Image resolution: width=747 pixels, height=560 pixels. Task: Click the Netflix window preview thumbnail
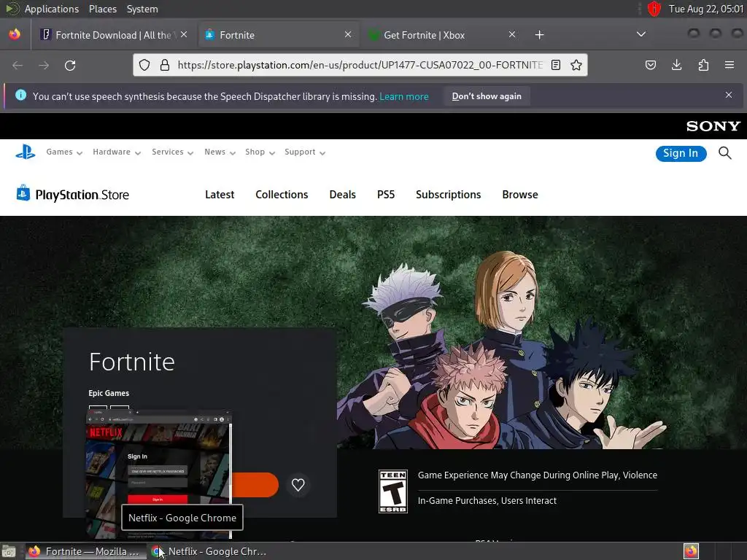[x=158, y=474]
